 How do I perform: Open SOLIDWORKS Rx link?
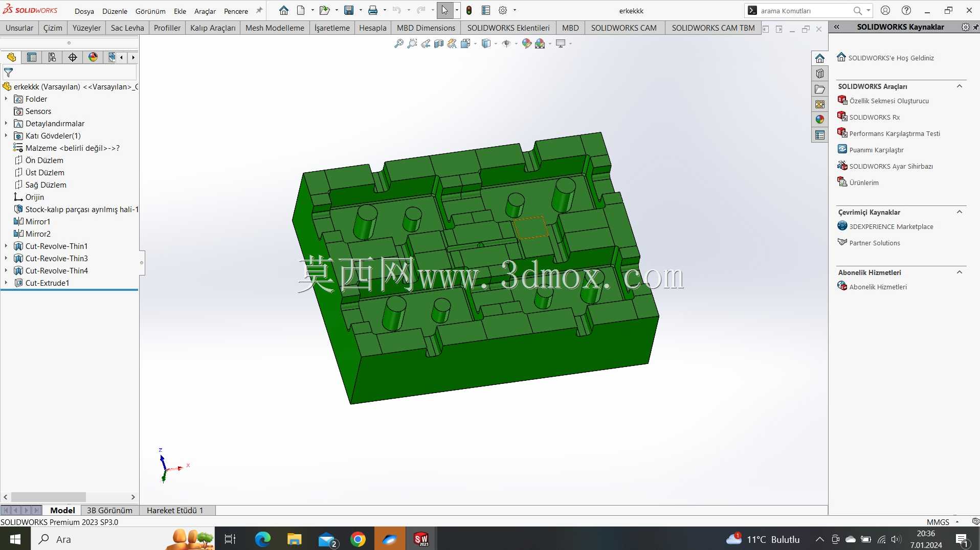click(874, 117)
